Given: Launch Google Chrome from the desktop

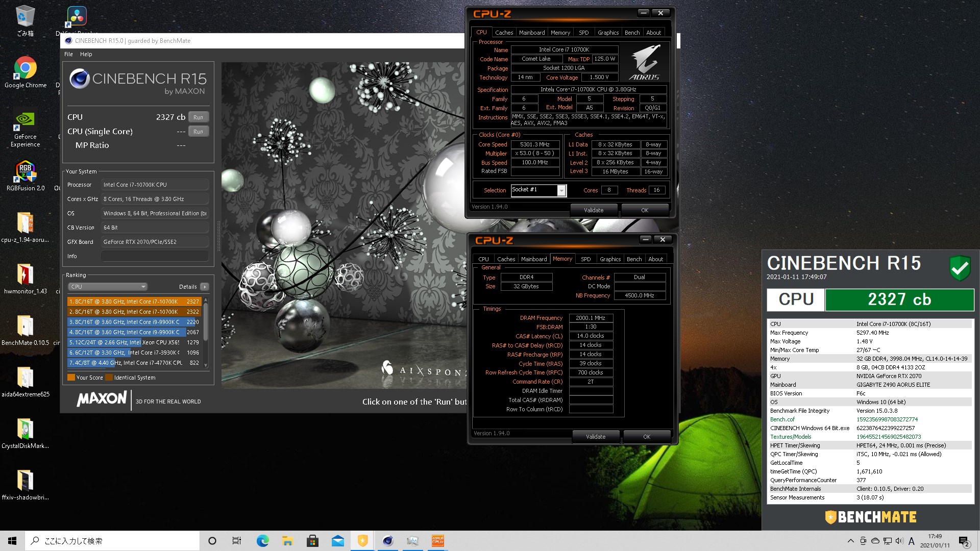Looking at the screenshot, I should tap(25, 72).
